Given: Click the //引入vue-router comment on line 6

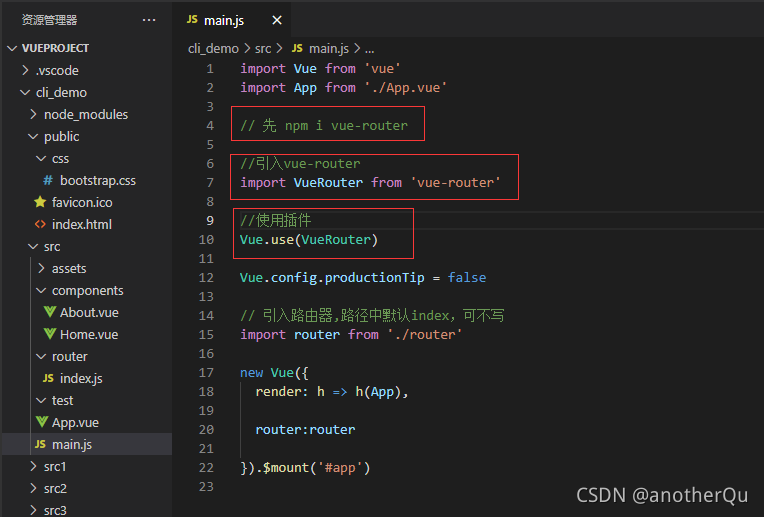Looking at the screenshot, I should tap(300, 164).
